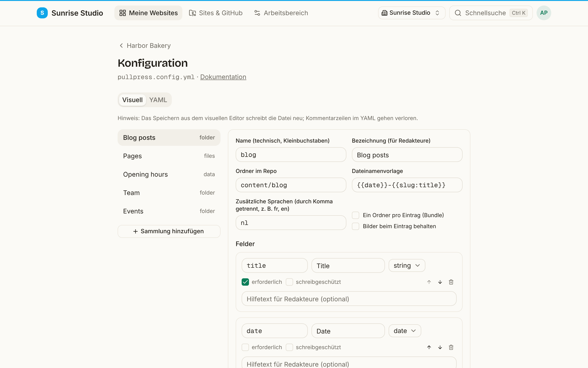The image size is (588, 368).
Task: Click the technical name field containing blog
Action: (291, 155)
